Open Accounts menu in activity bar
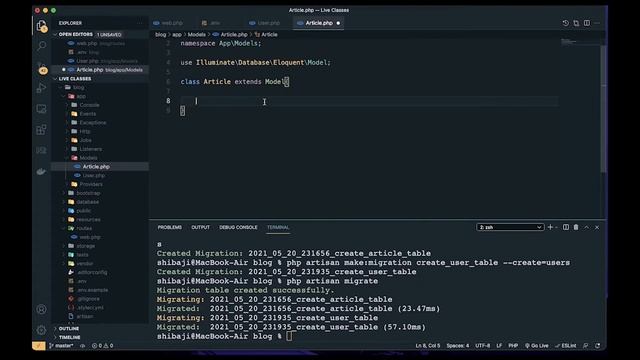This screenshot has width=640, height=360. pyautogui.click(x=41, y=309)
